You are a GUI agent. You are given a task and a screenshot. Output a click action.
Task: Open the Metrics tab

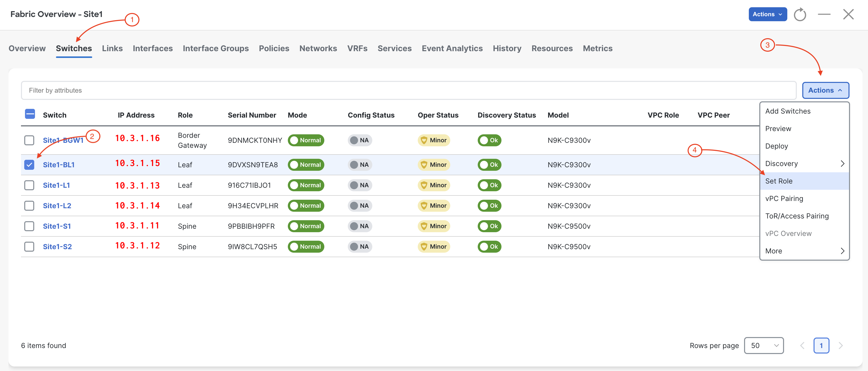point(597,48)
